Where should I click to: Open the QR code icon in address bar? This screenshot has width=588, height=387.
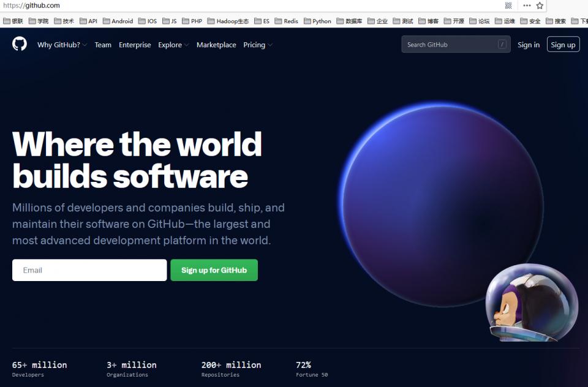pyautogui.click(x=508, y=6)
